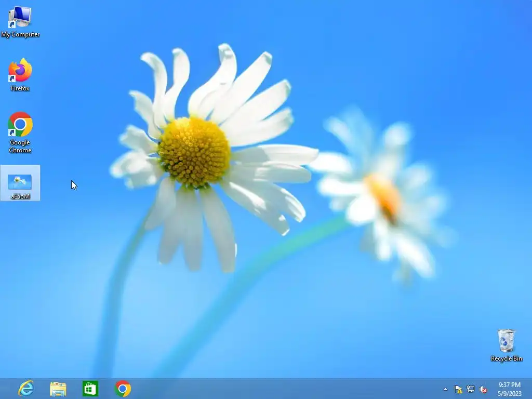Click the 'Google Chrome' label text
Viewport: 532px width, 399px height.
coord(20,146)
